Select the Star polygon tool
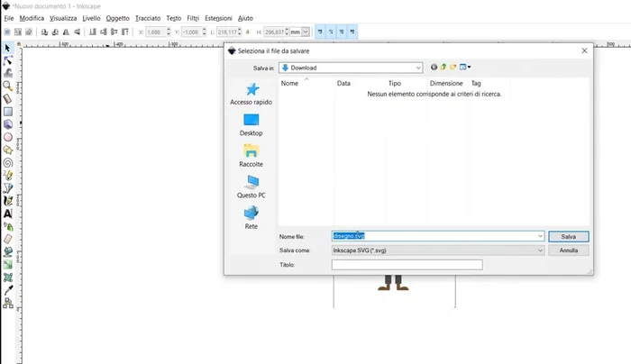This screenshot has height=364, width=631. coord(7,150)
